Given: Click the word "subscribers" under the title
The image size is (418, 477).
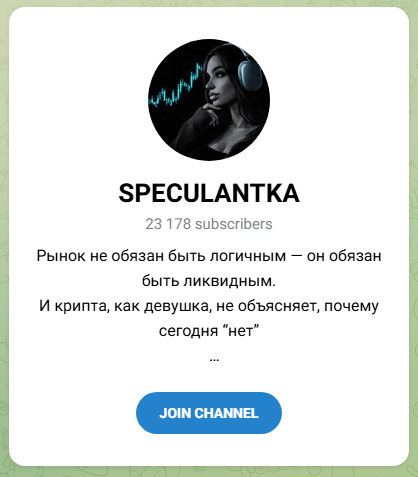Looking at the screenshot, I should click(234, 224).
